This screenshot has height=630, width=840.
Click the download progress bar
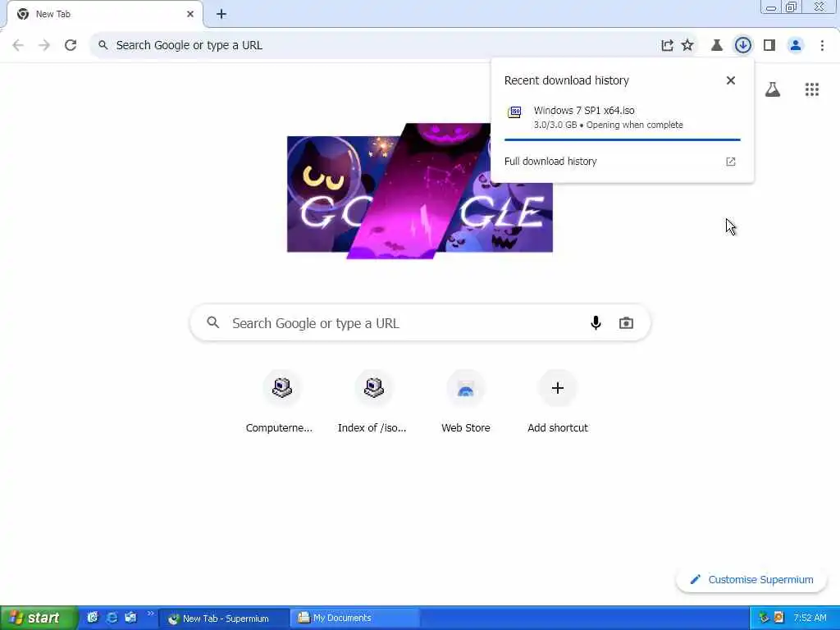pos(622,139)
